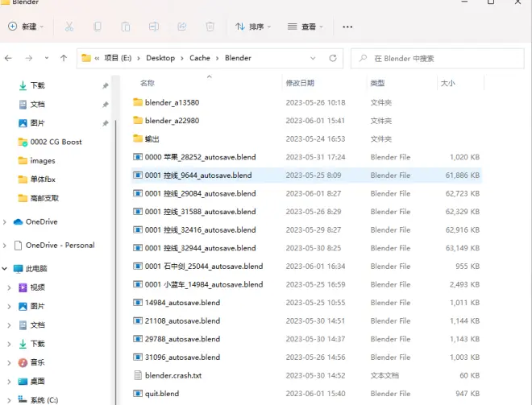Refresh the current folder
532x405 pixels.
[x=333, y=58]
